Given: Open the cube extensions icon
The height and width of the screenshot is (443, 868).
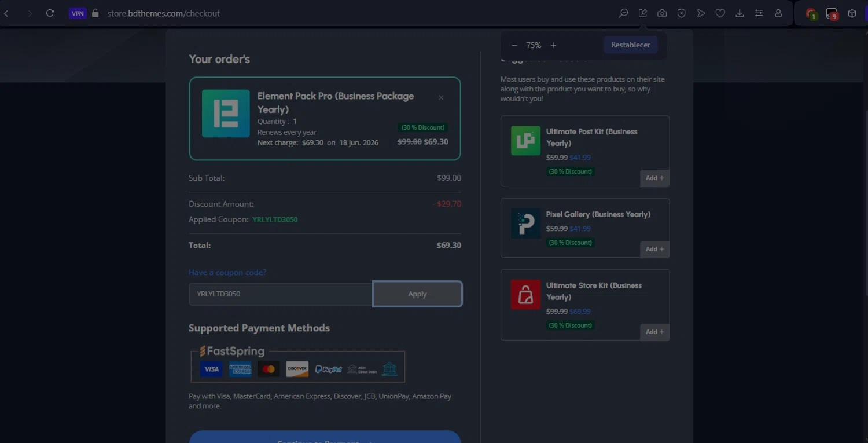Looking at the screenshot, I should (x=852, y=13).
